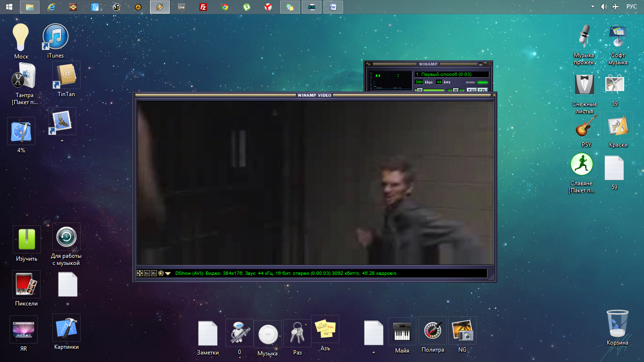Select the 4% desktop icon
Screen dimensions: 644x362
(x=21, y=135)
